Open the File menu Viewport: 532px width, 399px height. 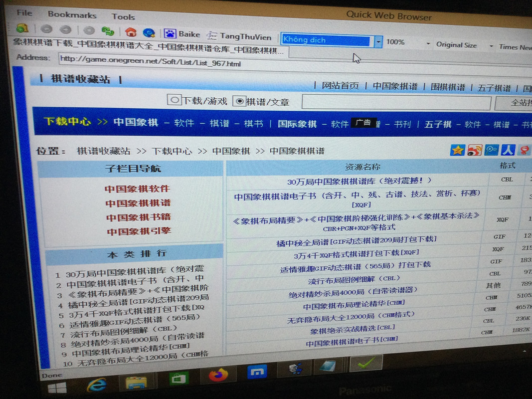point(24,13)
